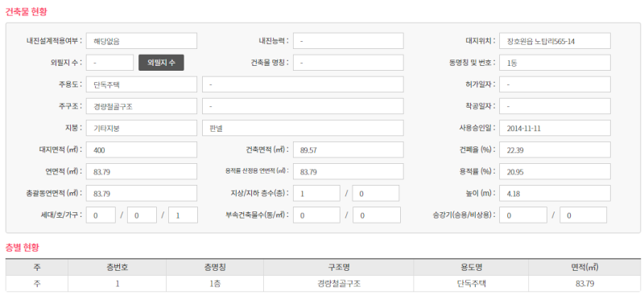
Task: Focus the 용적률 산정용 연면적 field
Action: (349, 171)
